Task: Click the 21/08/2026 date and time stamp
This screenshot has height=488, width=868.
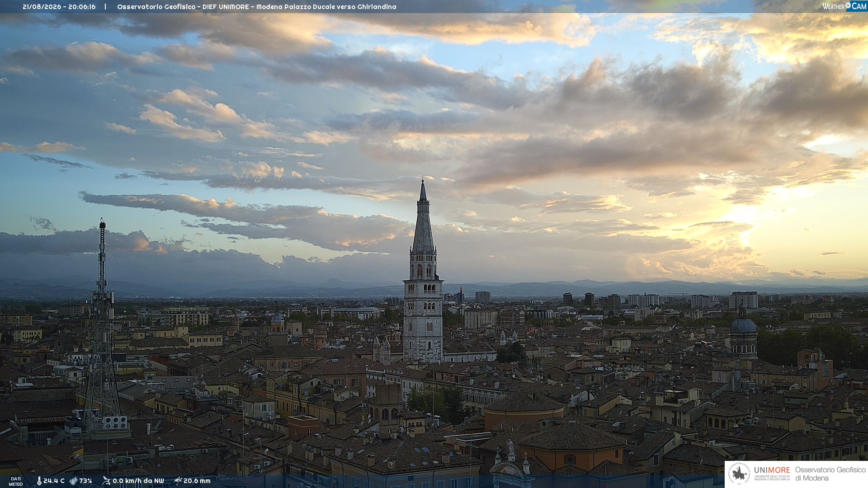Action: coord(59,7)
